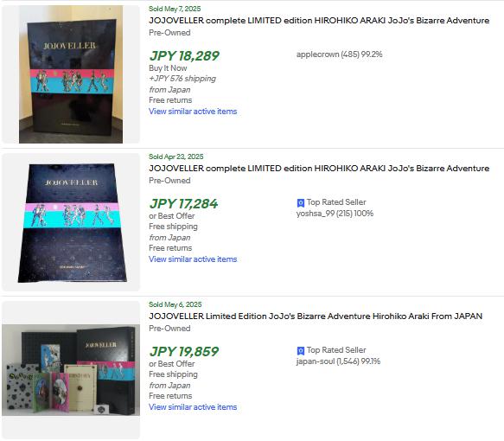Screen dimensions: 504x441
Task: View similar active items for JPY 19,859 listing
Action: click(x=193, y=407)
